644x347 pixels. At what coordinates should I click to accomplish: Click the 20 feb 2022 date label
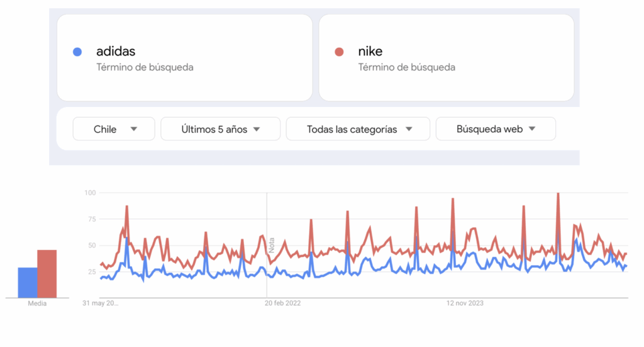coord(282,303)
